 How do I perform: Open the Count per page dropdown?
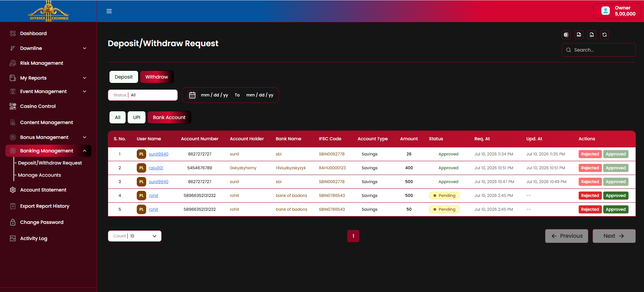pos(135,236)
